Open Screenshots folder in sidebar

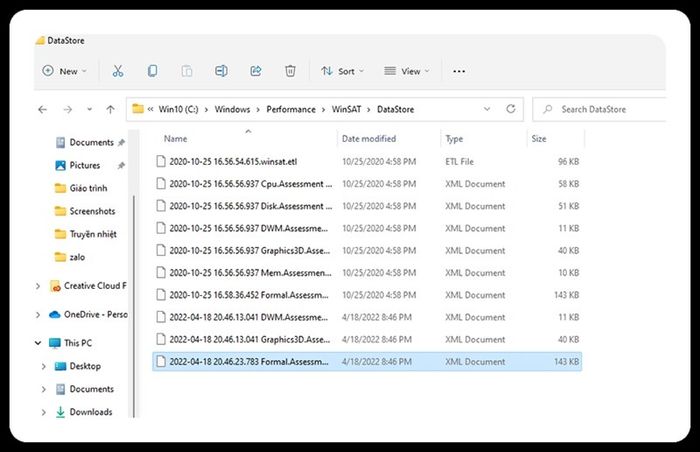[92, 211]
